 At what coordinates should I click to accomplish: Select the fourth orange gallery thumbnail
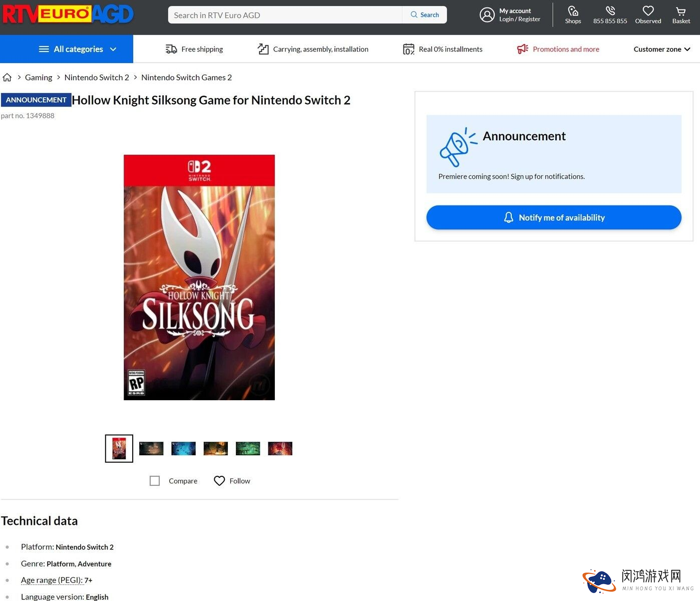(216, 448)
